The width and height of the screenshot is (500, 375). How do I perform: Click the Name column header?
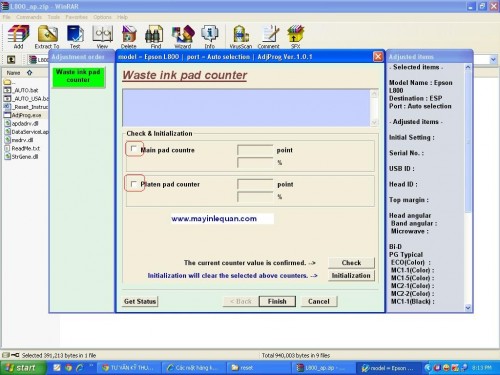(25, 73)
